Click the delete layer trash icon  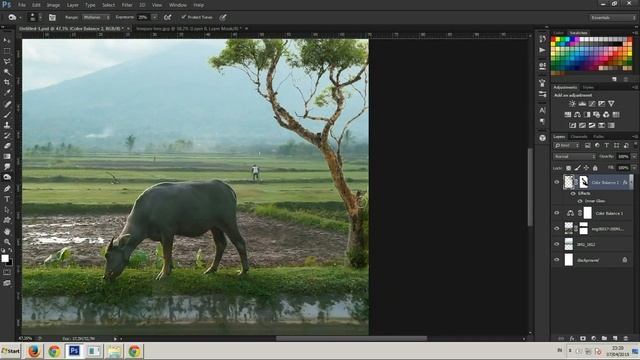pos(626,338)
